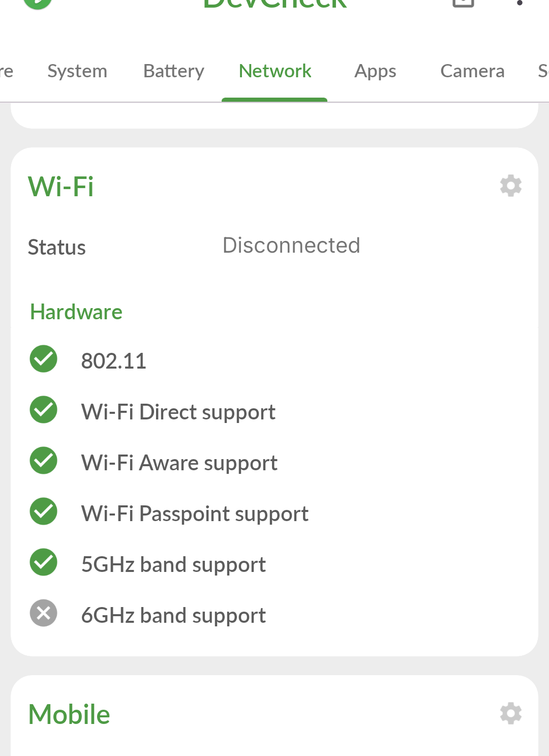549x756 pixels.
Task: Tap the green checkmark beside 802.11
Action: [44, 359]
